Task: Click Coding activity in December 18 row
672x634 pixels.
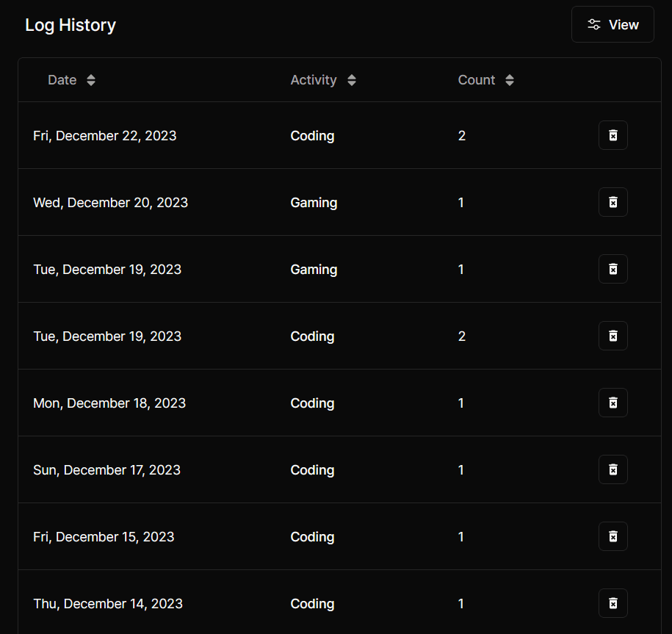Action: point(312,403)
